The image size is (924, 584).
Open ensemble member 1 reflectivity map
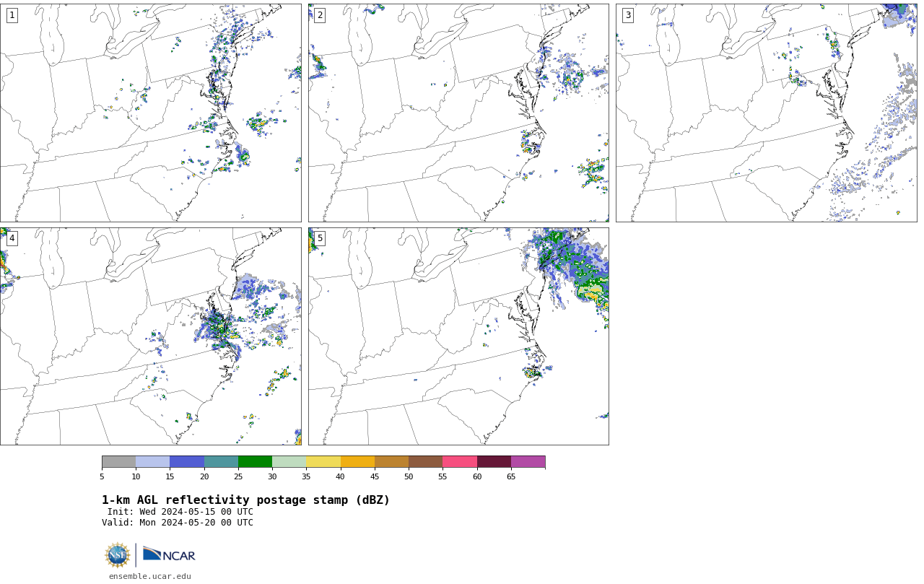[x=150, y=113]
